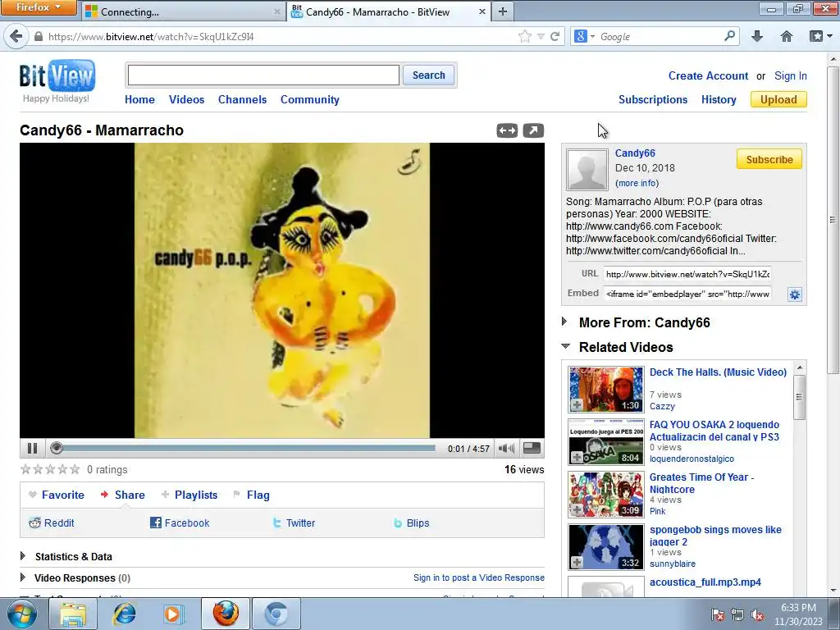The width and height of the screenshot is (840, 630).
Task: Mute the video player volume
Action: [x=505, y=449]
